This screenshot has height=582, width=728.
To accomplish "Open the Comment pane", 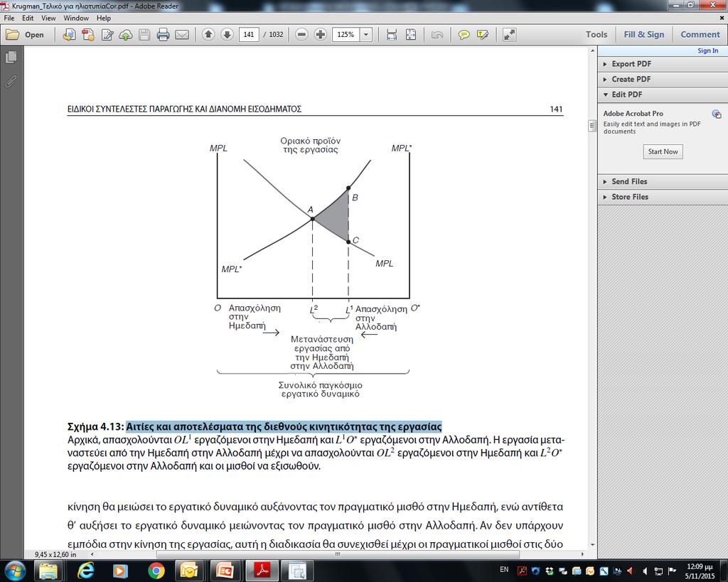I will [x=700, y=34].
